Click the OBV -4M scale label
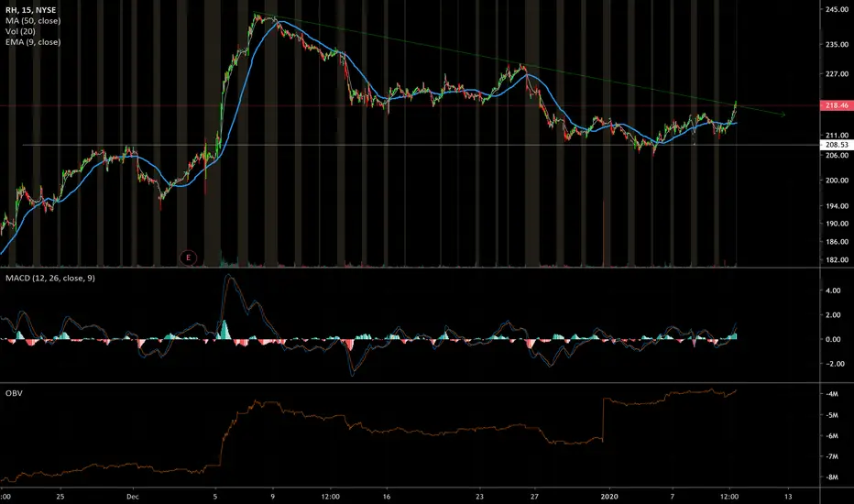854x504 pixels. [x=831, y=394]
